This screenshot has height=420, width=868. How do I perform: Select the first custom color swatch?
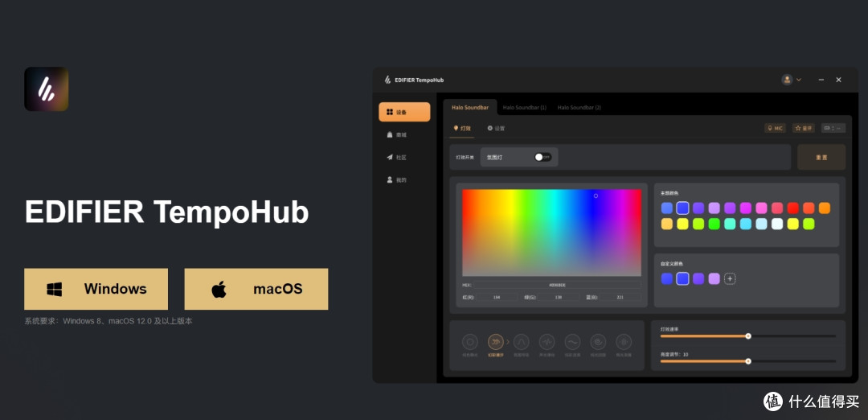click(x=667, y=278)
